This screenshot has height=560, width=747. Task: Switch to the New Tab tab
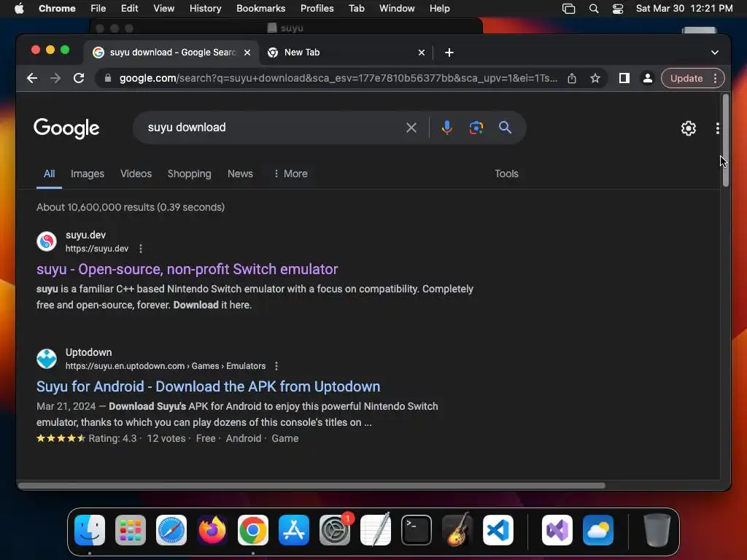pyautogui.click(x=344, y=52)
